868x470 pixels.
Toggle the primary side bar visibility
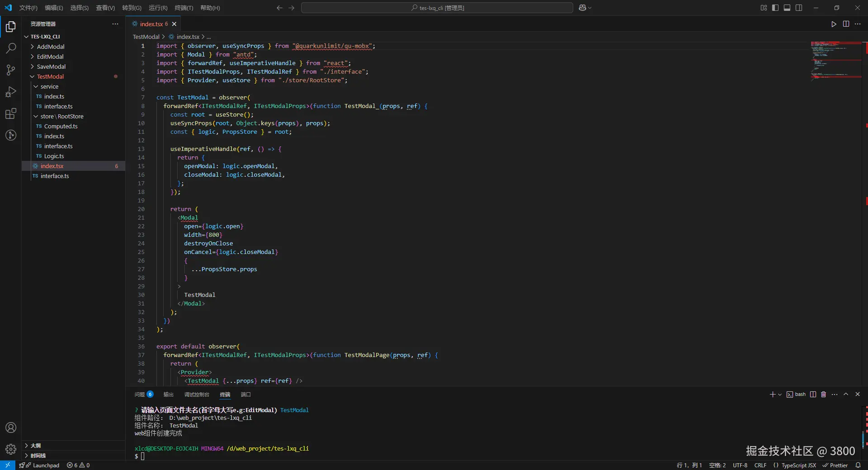tap(775, 8)
